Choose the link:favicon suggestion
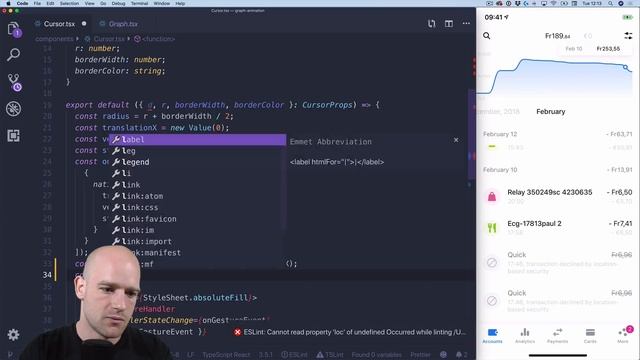This screenshot has height=360, width=640. 197,219
